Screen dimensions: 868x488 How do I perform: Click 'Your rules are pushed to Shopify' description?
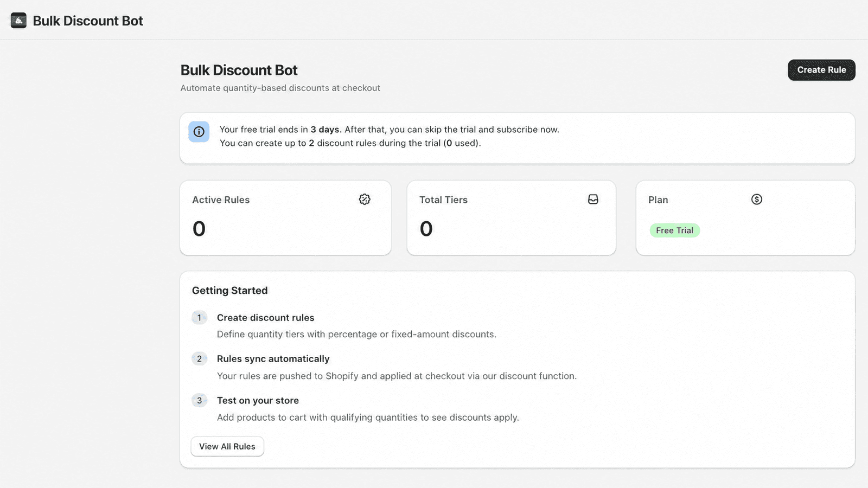point(397,376)
